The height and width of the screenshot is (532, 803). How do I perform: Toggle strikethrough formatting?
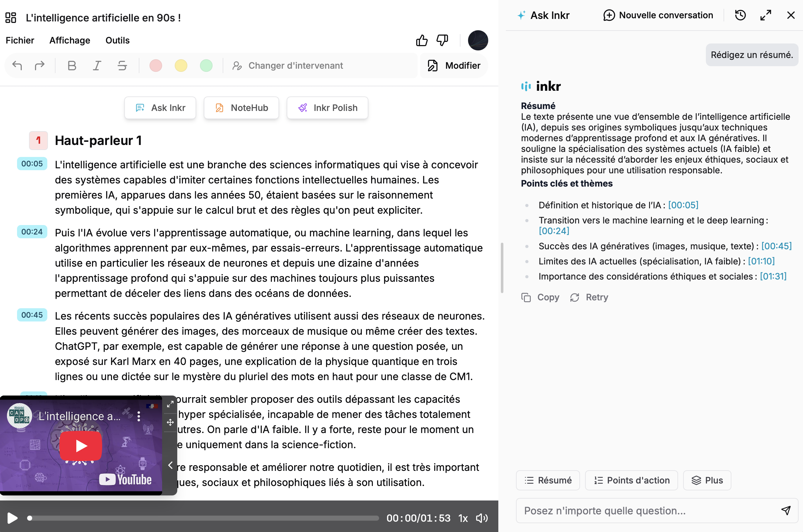pyautogui.click(x=122, y=66)
